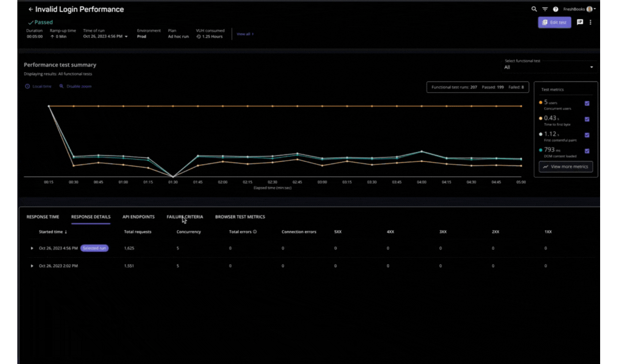Open the Failure Criteria tab

pyautogui.click(x=185, y=217)
